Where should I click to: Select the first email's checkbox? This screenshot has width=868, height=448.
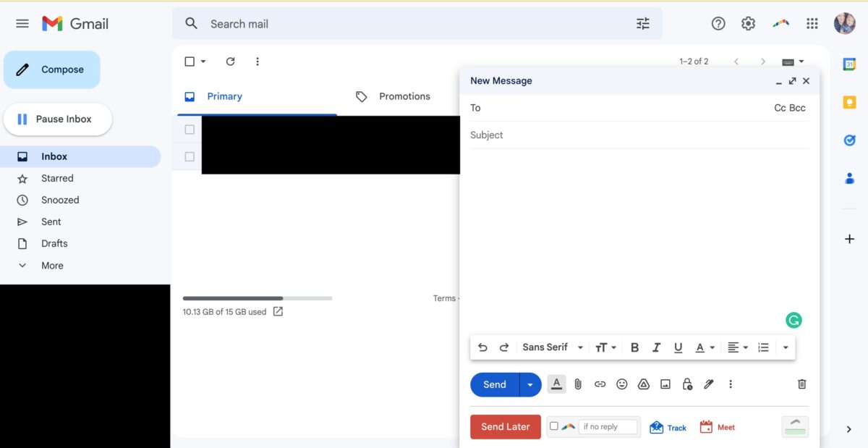(x=190, y=130)
